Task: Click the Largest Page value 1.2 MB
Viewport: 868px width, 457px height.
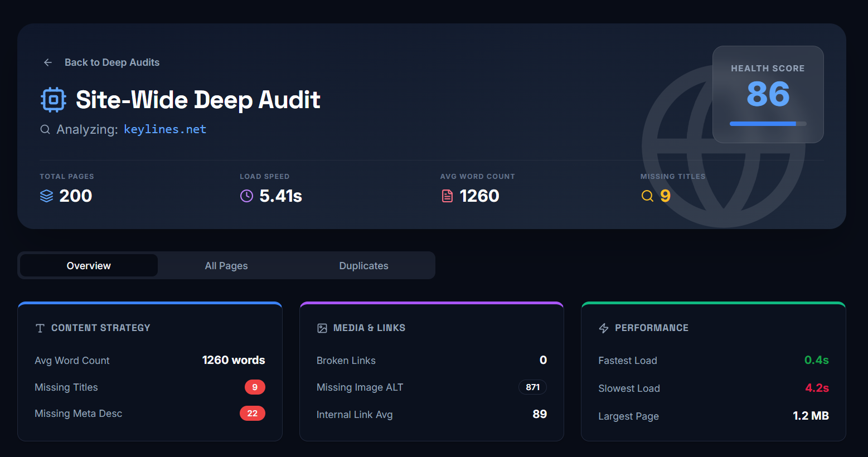Action: (811, 416)
